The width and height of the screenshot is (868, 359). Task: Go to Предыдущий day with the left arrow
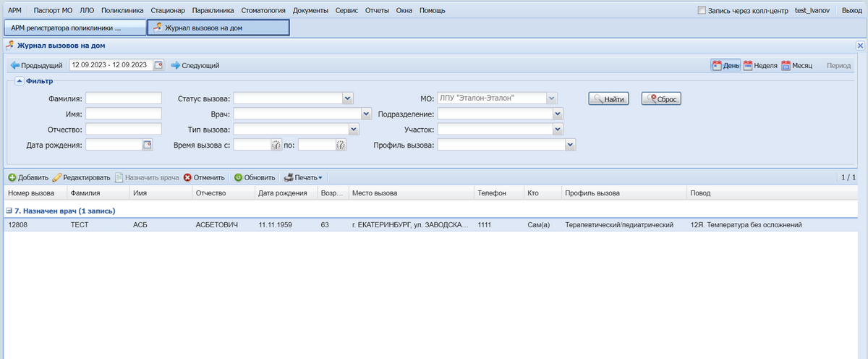[14, 65]
